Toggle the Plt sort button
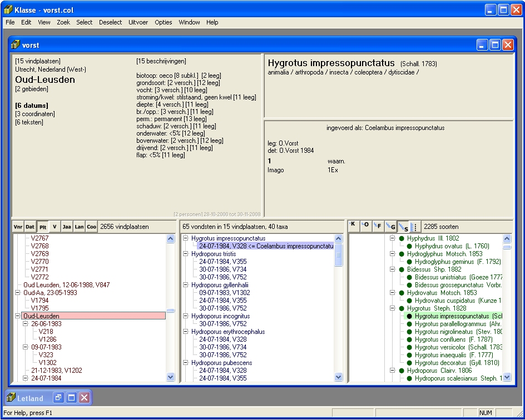 (x=42, y=227)
